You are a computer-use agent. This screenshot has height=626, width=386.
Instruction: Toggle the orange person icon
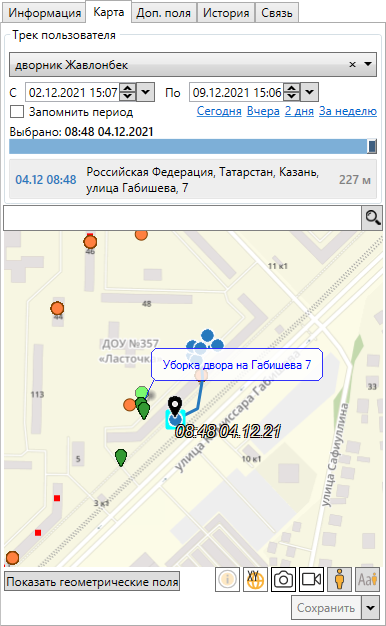tap(339, 579)
